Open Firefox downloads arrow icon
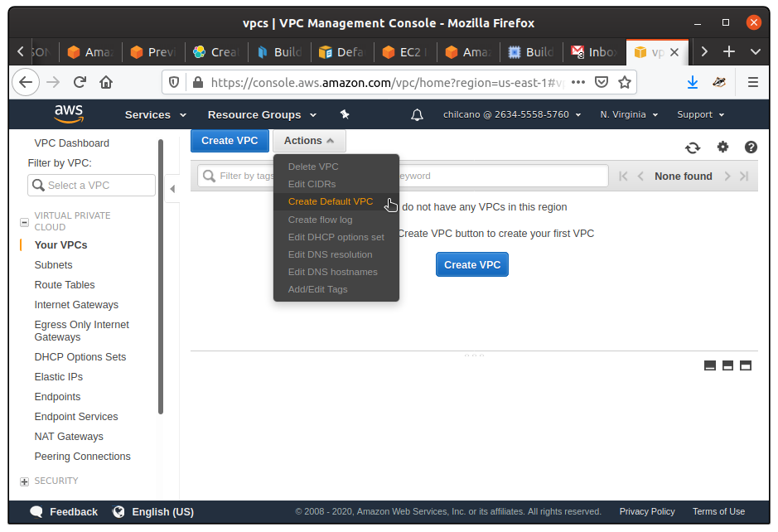 coord(693,82)
